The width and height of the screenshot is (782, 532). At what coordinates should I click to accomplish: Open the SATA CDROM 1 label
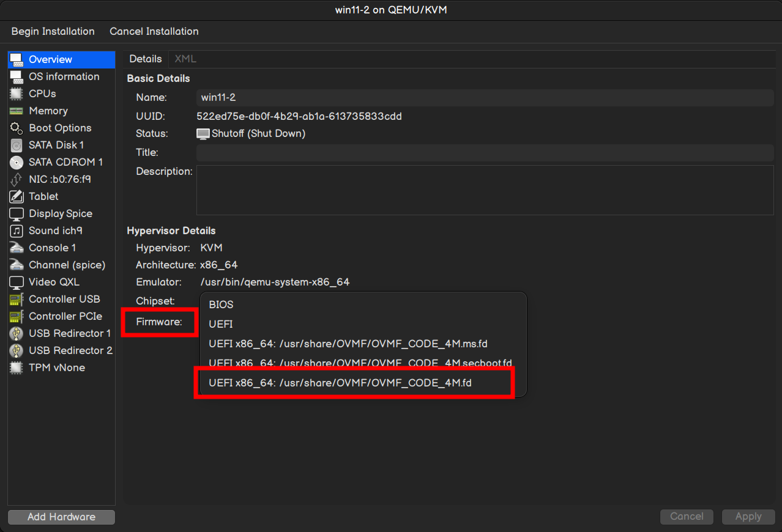point(66,162)
